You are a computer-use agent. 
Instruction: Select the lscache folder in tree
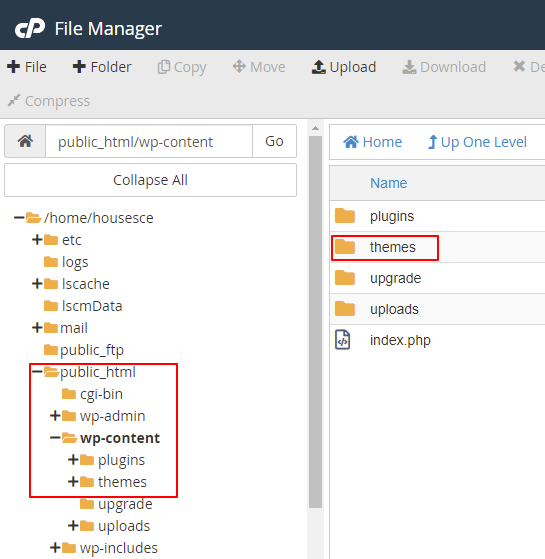pyautogui.click(x=86, y=284)
